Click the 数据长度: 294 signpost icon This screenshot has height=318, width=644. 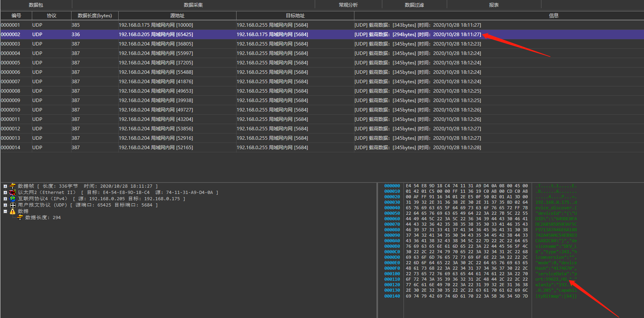[x=20, y=217]
